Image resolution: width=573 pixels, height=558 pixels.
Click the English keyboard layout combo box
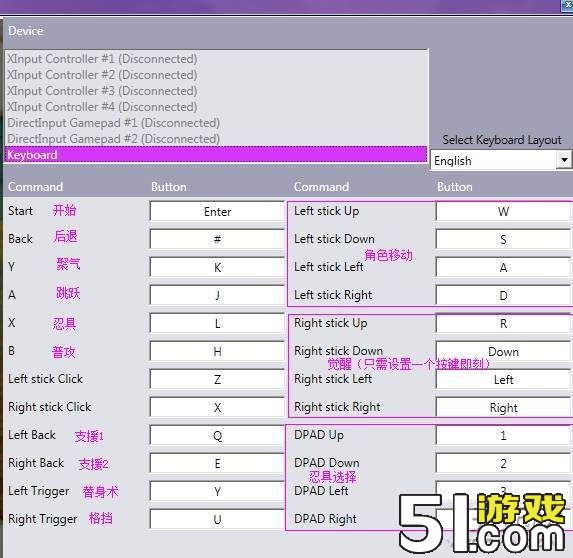point(501,160)
